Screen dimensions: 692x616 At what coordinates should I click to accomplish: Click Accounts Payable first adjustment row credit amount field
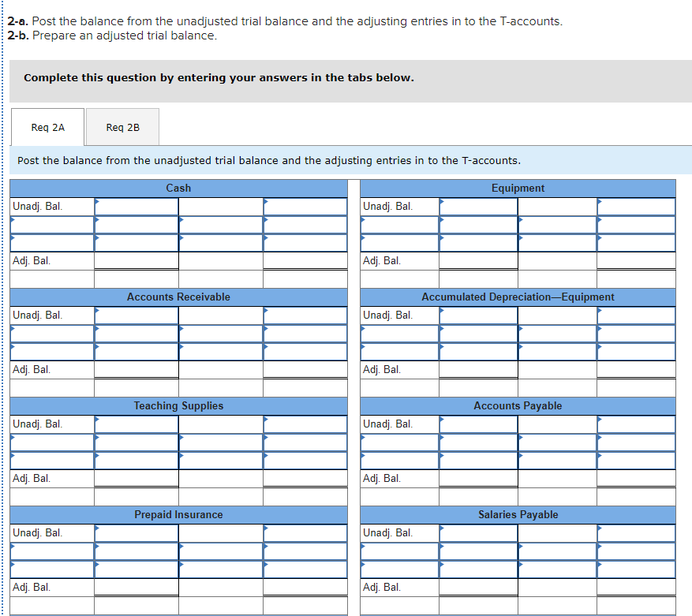(x=636, y=442)
